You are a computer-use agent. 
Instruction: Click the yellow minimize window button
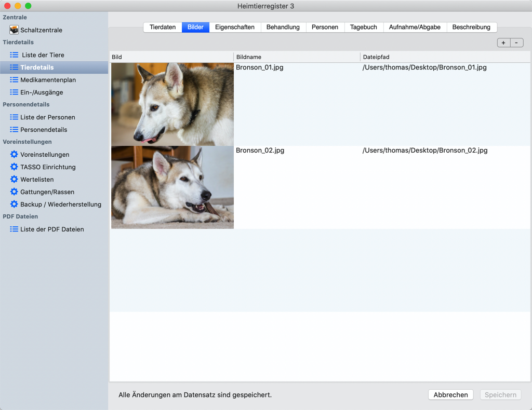(18, 6)
